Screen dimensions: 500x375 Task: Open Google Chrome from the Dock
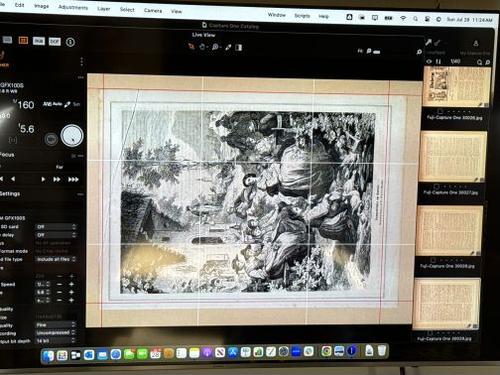click(326, 351)
